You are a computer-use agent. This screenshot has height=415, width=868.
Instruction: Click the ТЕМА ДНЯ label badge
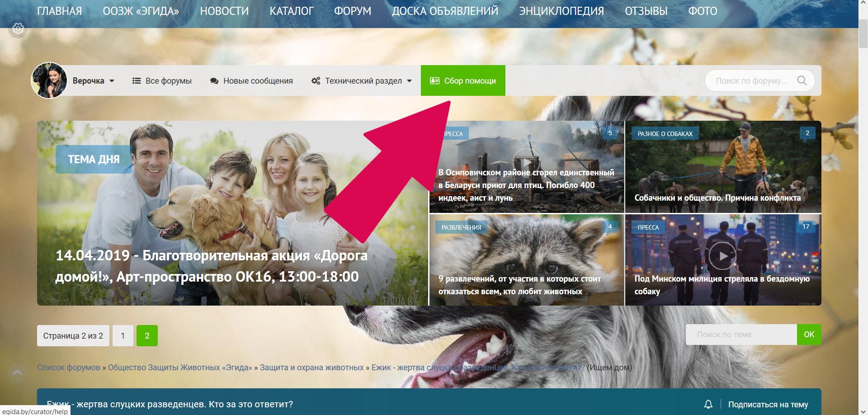pos(94,159)
